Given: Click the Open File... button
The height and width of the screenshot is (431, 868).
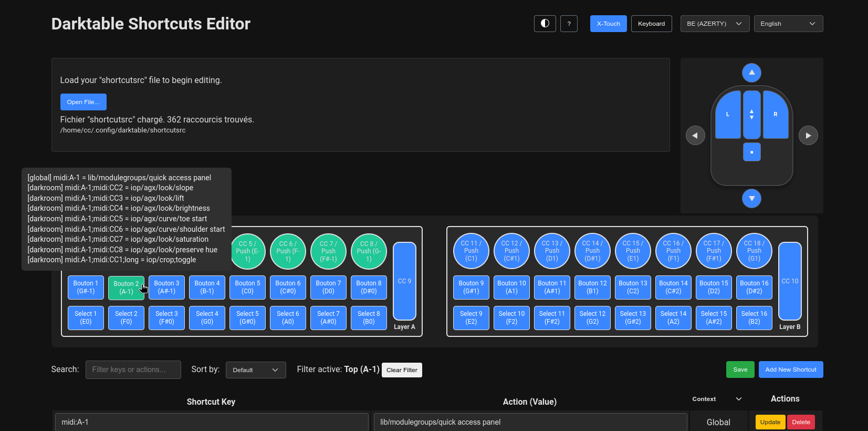Looking at the screenshot, I should [x=83, y=102].
